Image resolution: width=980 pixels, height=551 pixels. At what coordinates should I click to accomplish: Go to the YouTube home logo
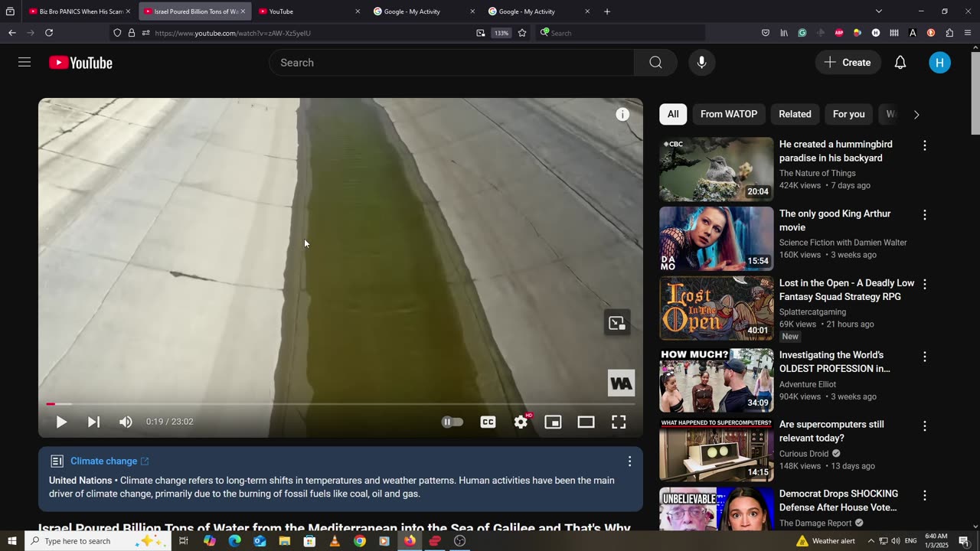click(80, 63)
